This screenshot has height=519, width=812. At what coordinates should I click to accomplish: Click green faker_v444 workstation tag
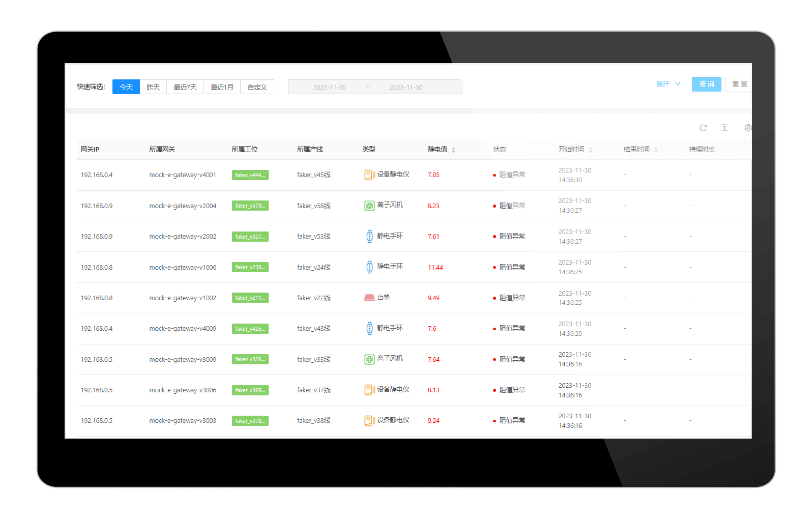250,175
